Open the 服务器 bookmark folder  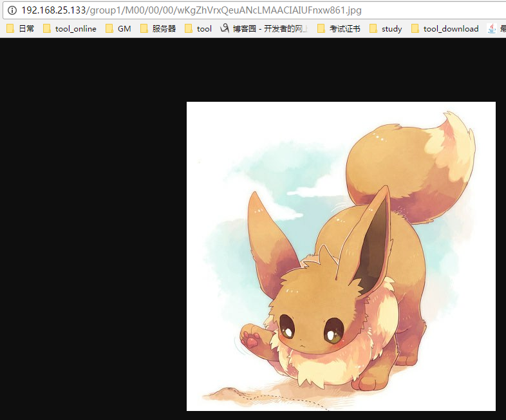coord(158,29)
